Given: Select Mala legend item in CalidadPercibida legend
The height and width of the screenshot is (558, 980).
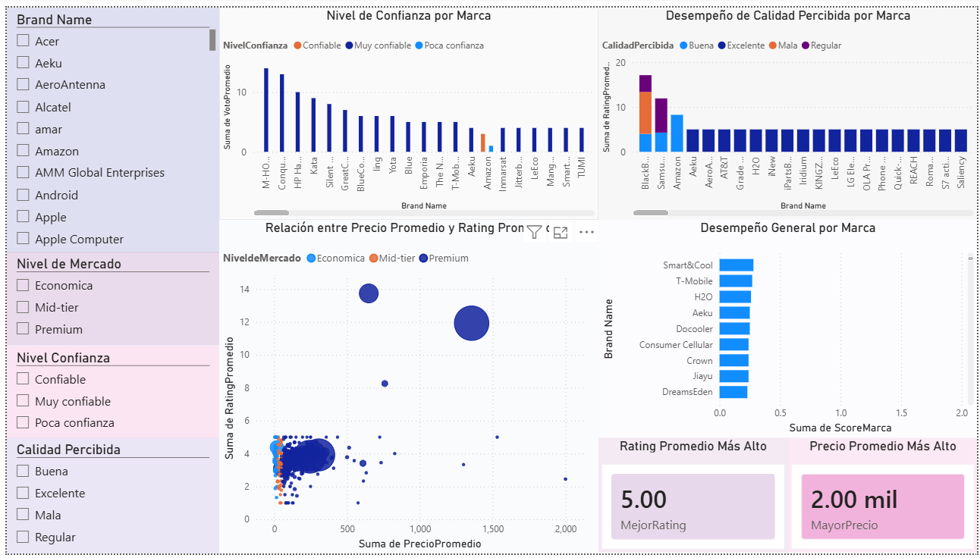Looking at the screenshot, I should pos(784,45).
